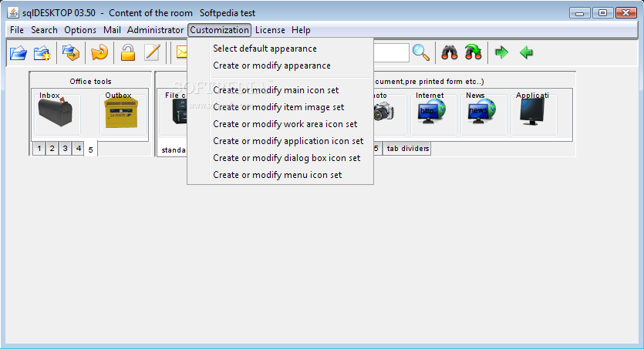Click the green left arrow icon

click(x=526, y=52)
